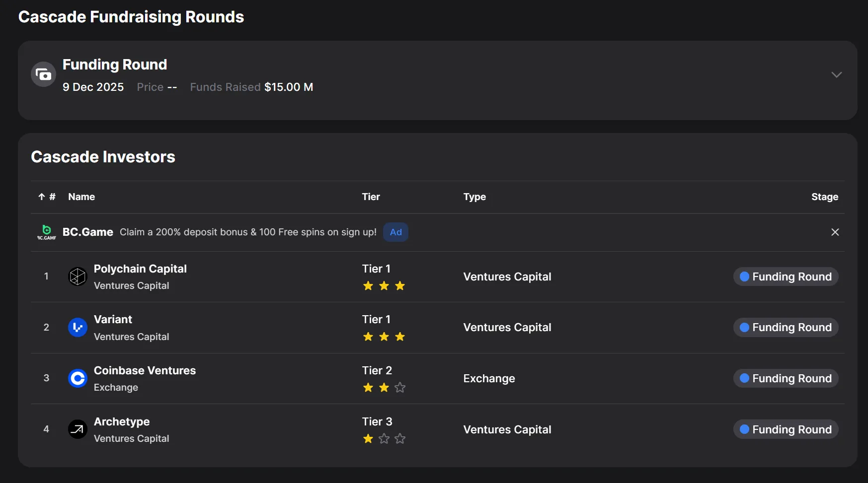868x483 pixels.
Task: Click the Ventures Capital type in Archetype row
Action: tap(507, 429)
